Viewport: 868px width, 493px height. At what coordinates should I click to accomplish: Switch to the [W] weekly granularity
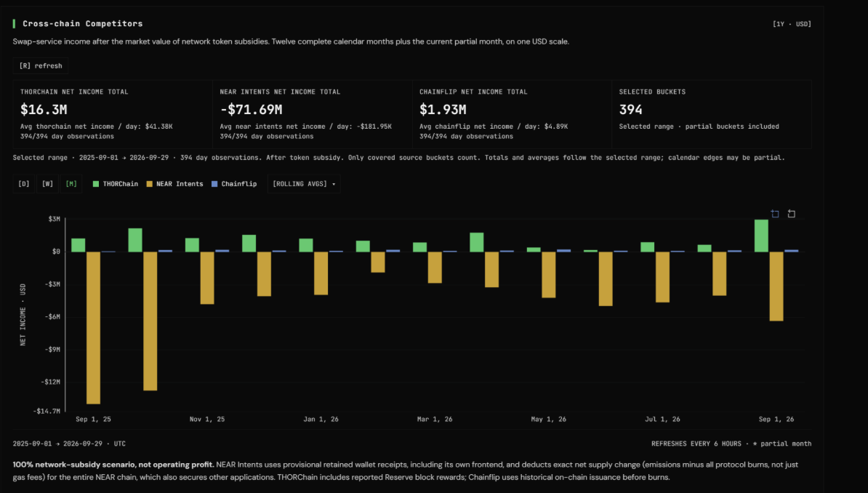[x=47, y=184]
